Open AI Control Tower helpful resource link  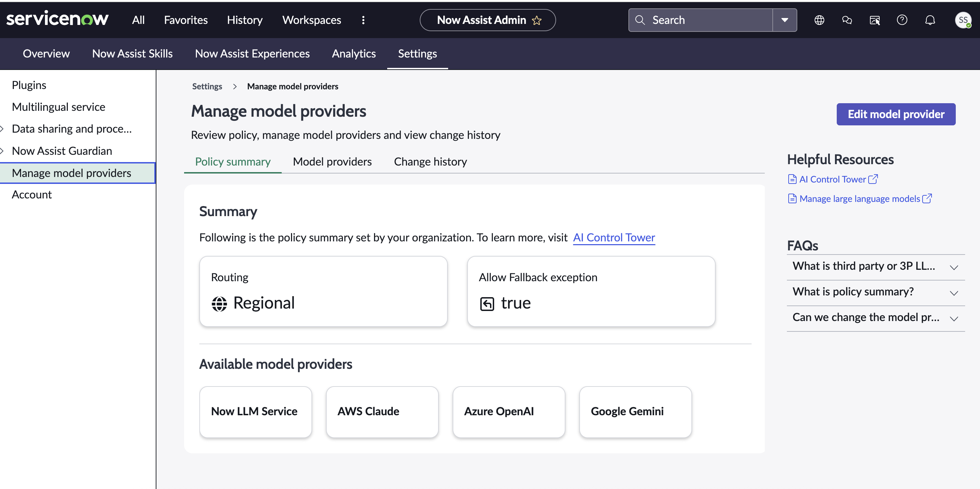[x=832, y=179]
